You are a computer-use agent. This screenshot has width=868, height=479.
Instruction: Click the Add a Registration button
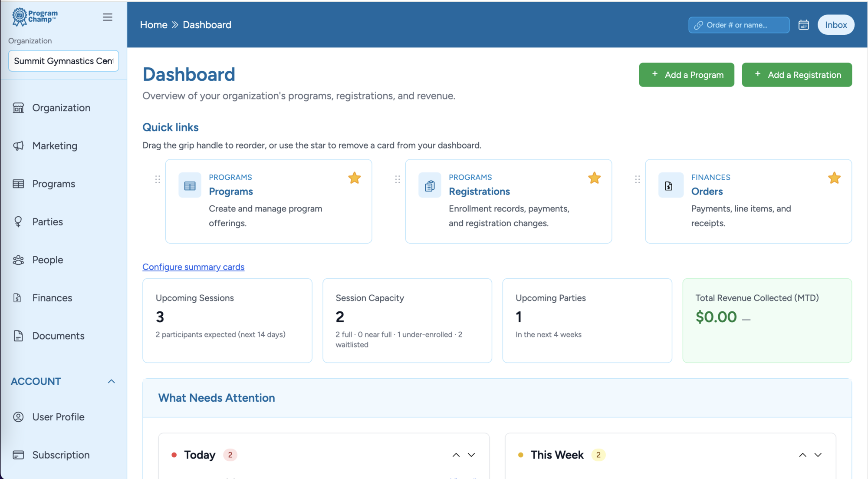click(797, 75)
